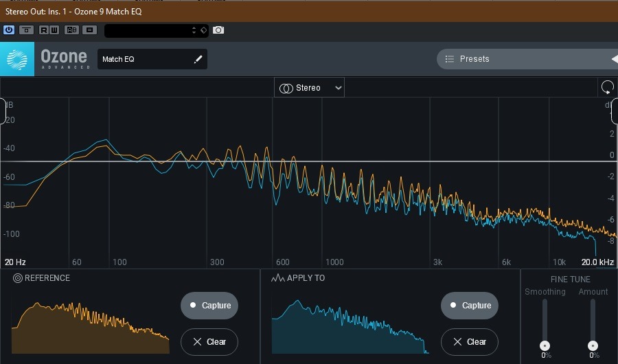
Task: Click the 3k frequency axis label
Action: pos(437,262)
